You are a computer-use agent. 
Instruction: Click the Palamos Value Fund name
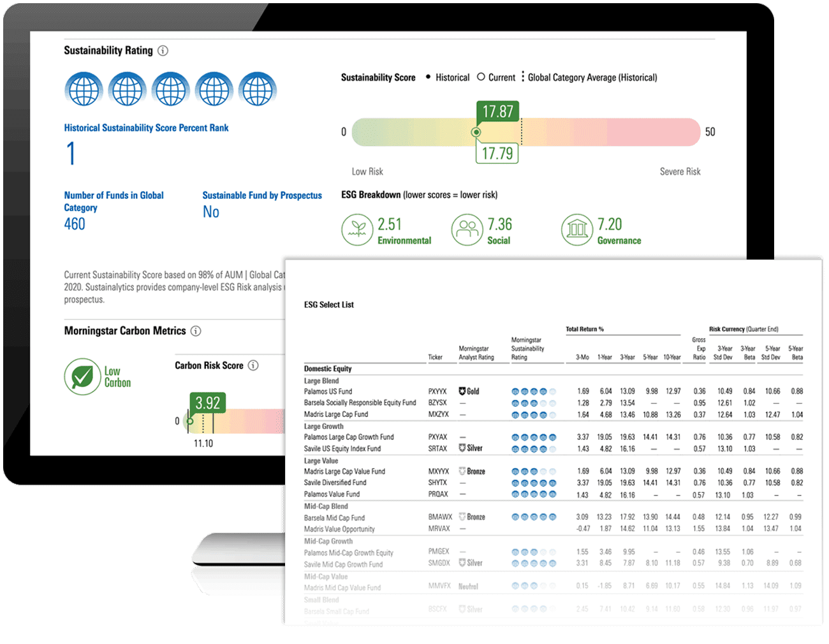tap(332, 494)
